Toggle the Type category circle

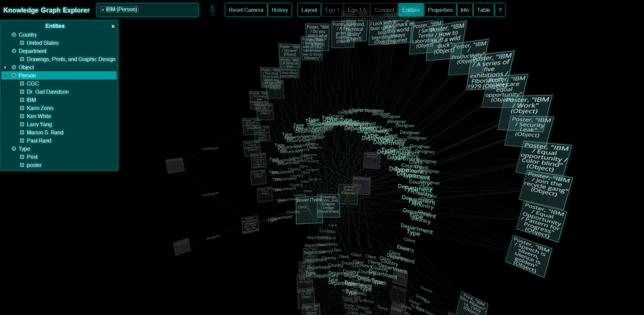point(14,149)
